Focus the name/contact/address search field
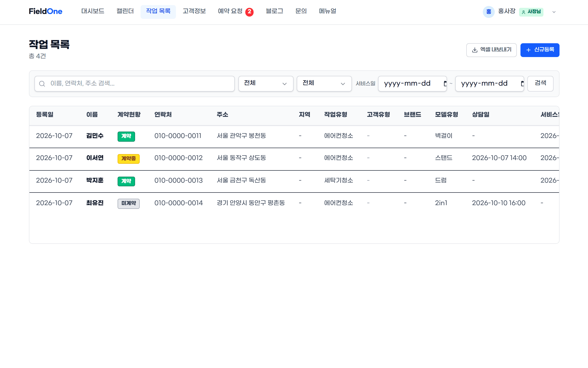 point(135,84)
